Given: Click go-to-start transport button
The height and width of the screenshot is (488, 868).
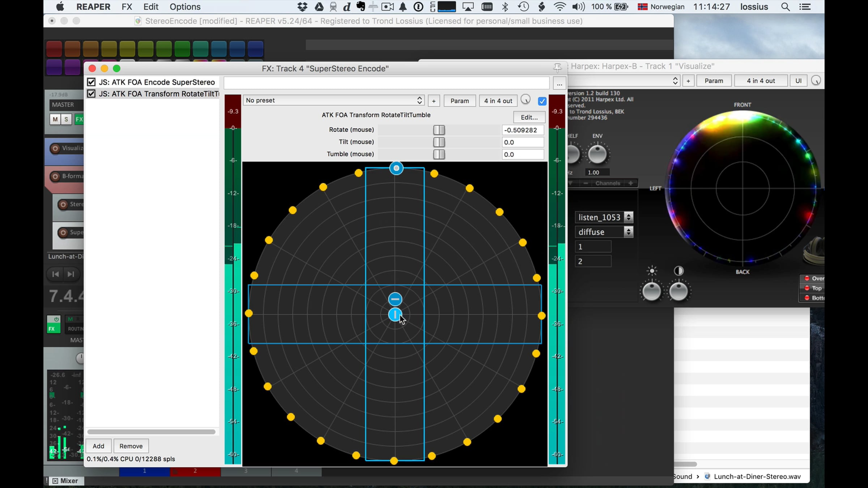Looking at the screenshot, I should [55, 274].
